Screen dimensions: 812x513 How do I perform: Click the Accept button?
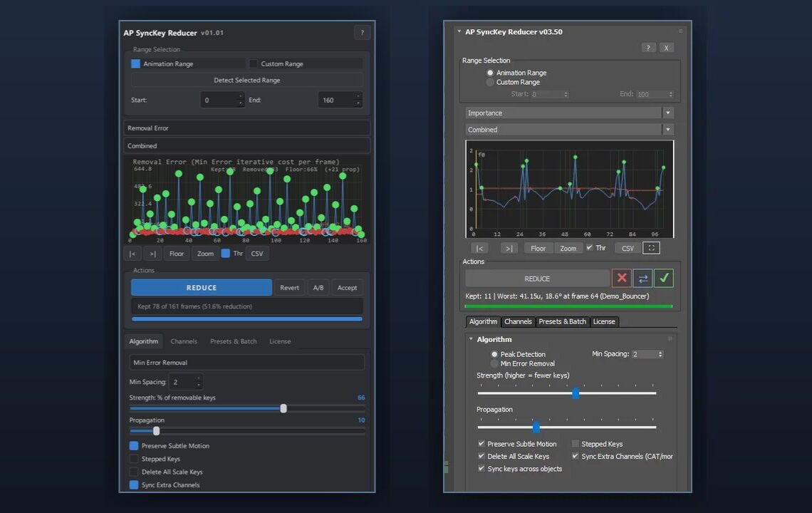click(x=347, y=288)
